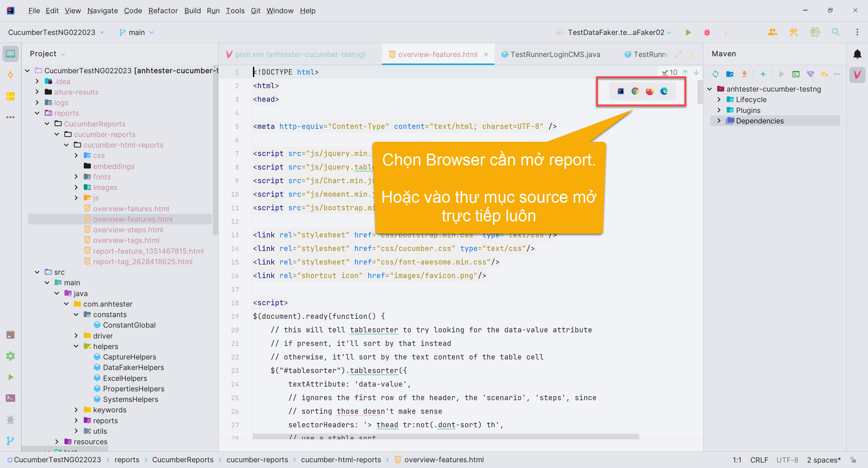
Task: Click Download Sources orange arrow icon in Maven
Action: [x=744, y=74]
